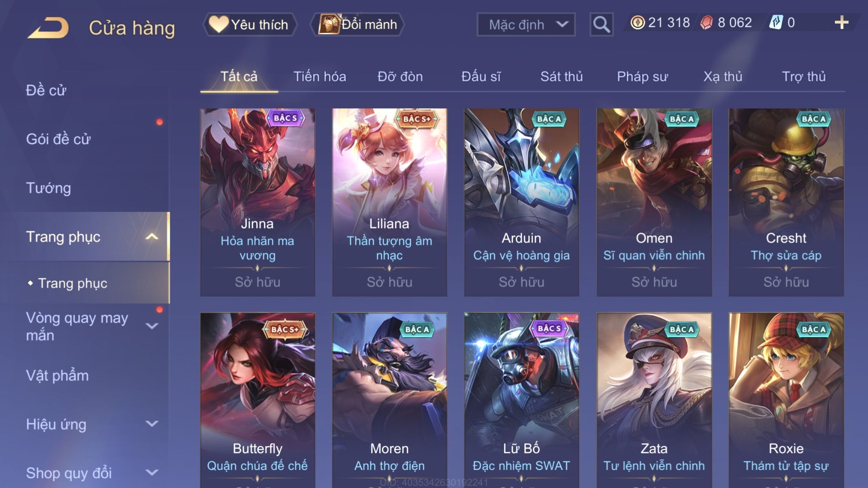Expand the Hiệu ứng sidebar section
Screen dimensions: 868x488
pyautogui.click(x=152, y=424)
